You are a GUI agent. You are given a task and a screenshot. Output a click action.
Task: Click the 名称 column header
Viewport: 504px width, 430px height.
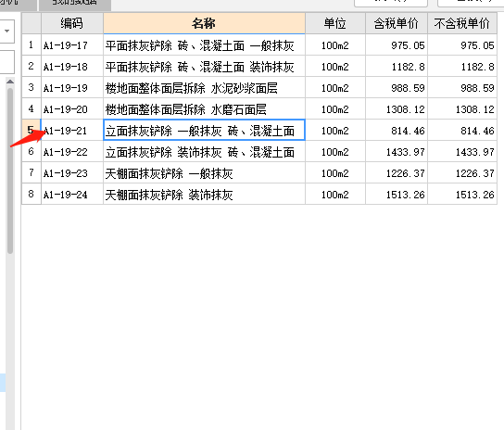(x=204, y=23)
